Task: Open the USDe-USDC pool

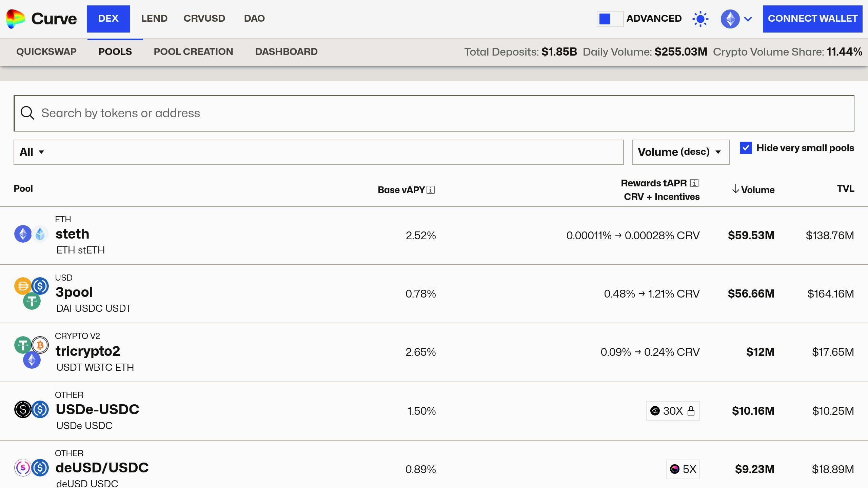Action: pos(434,411)
